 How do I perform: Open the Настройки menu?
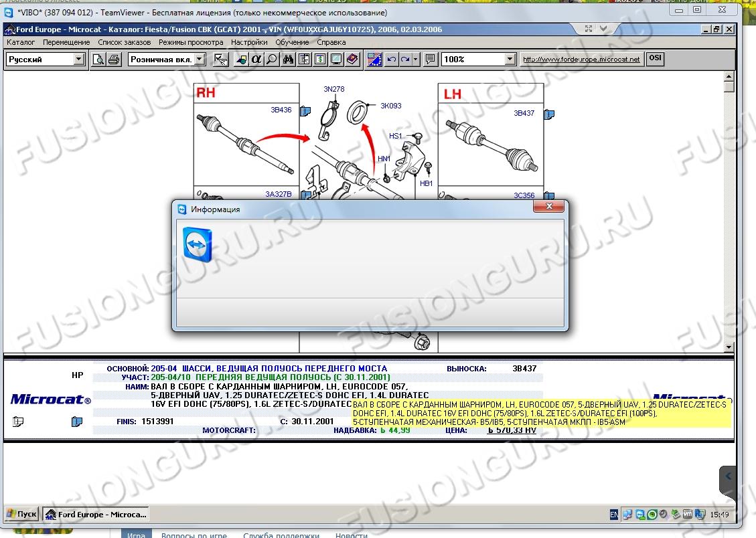point(249,42)
